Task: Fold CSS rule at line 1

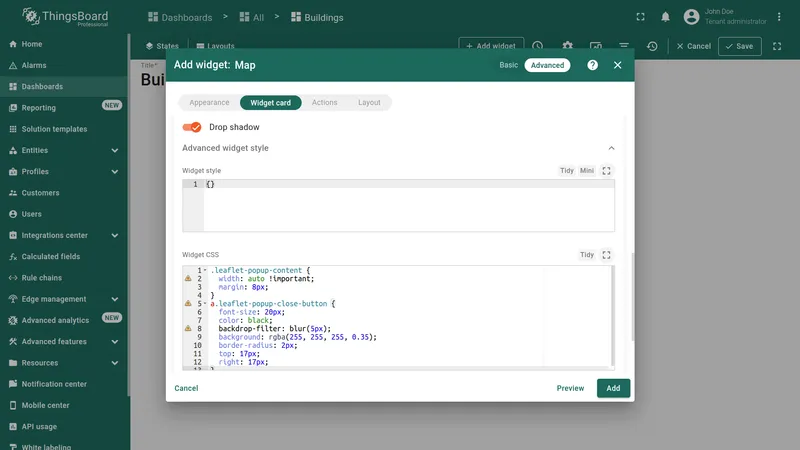Action: coord(205,270)
